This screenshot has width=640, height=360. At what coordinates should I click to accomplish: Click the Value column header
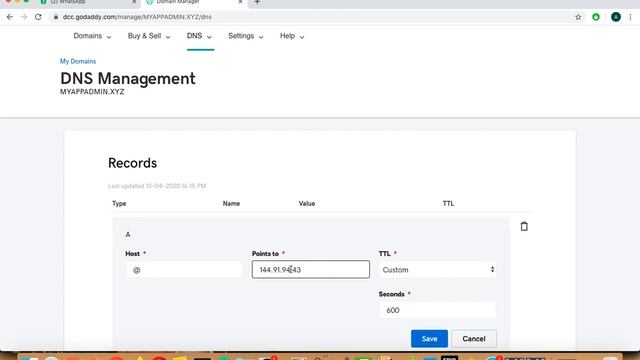tap(307, 204)
